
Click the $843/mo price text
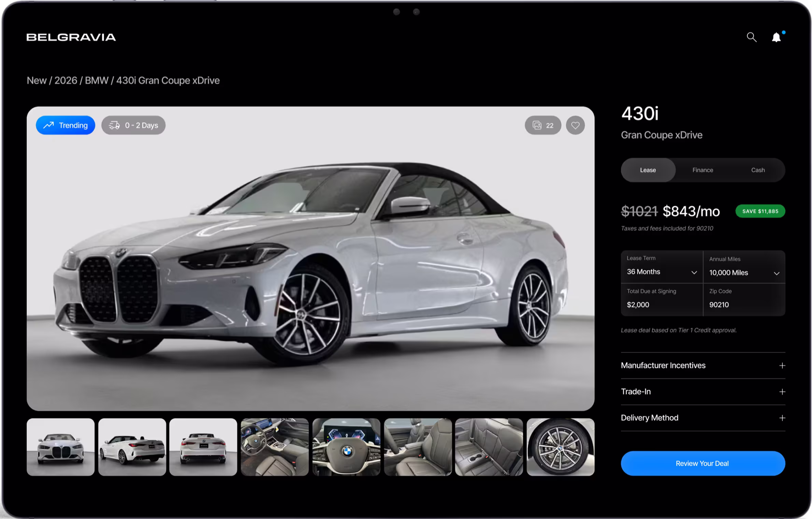691,211
